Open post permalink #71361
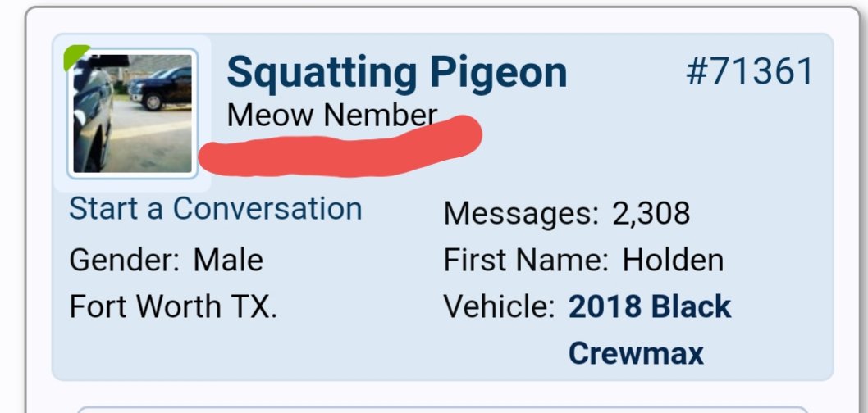The width and height of the screenshot is (868, 413). [x=750, y=71]
